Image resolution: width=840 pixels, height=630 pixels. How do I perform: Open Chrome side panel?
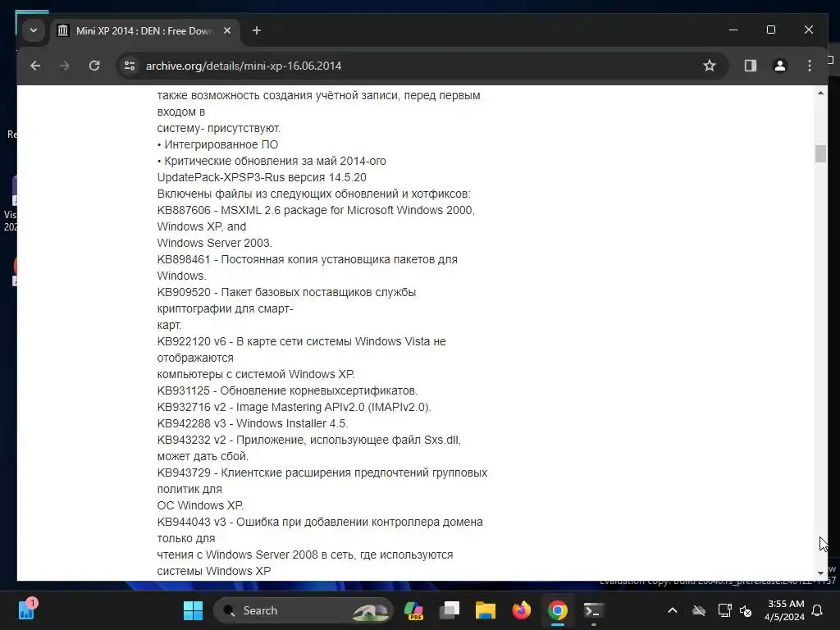[x=750, y=66]
